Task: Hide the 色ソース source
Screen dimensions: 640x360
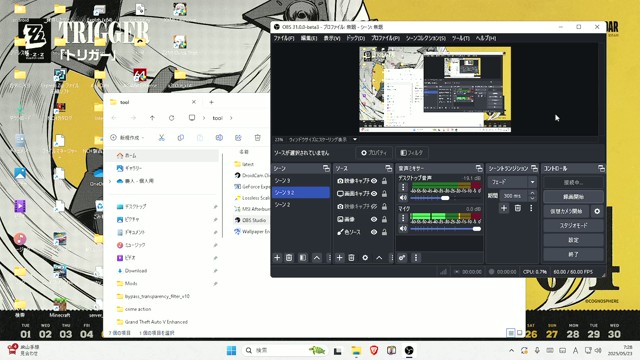Action: pyautogui.click(x=374, y=232)
